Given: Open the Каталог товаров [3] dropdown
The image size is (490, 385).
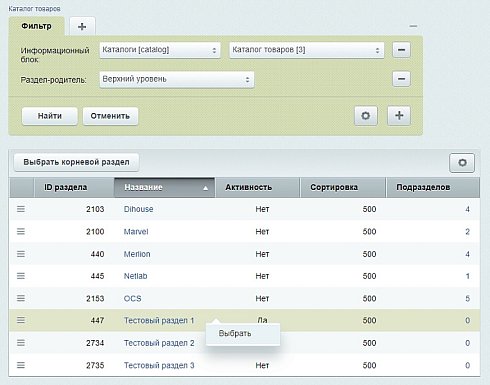Looking at the screenshot, I should point(306,50).
